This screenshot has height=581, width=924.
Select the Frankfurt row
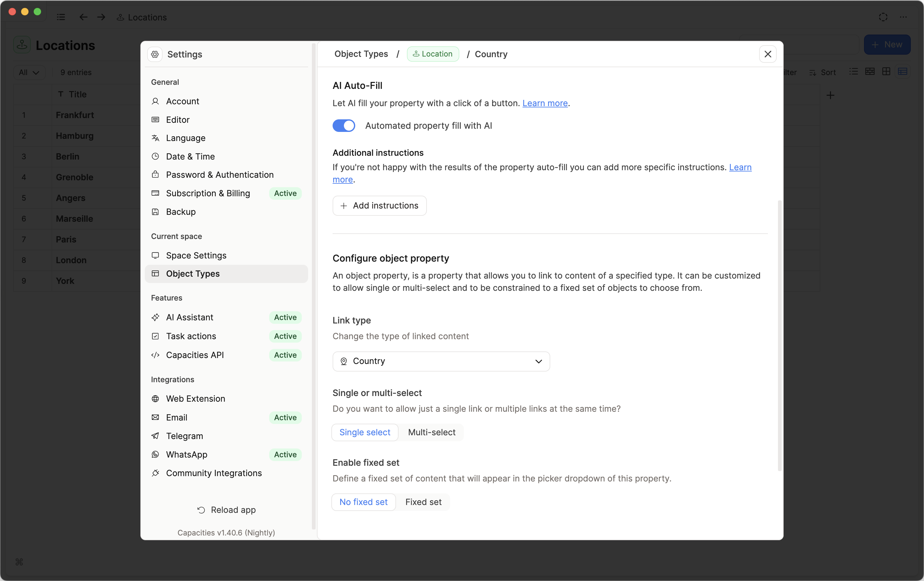pyautogui.click(x=75, y=115)
